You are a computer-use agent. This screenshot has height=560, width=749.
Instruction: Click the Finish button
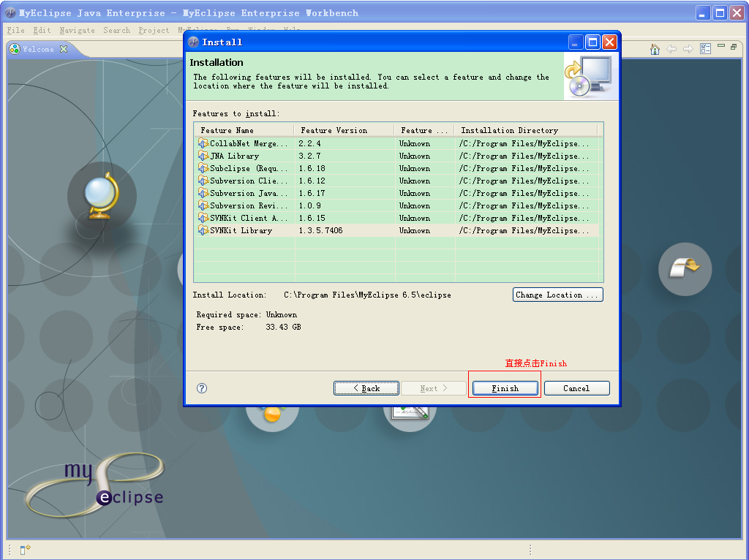(x=505, y=388)
